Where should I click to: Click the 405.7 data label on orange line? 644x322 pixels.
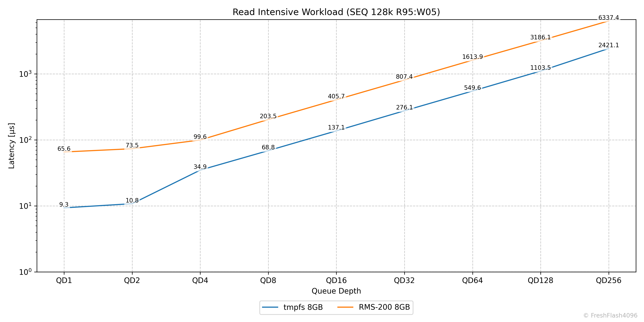[x=336, y=96]
